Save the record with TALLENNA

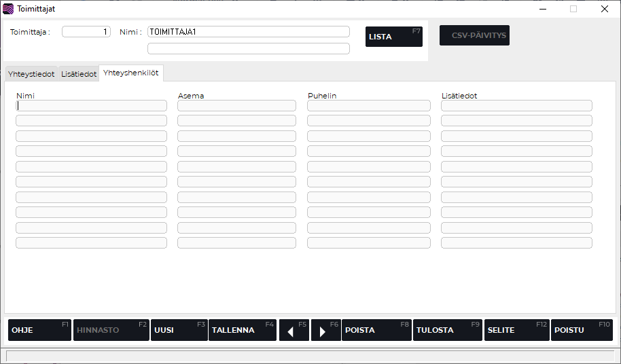click(x=242, y=330)
